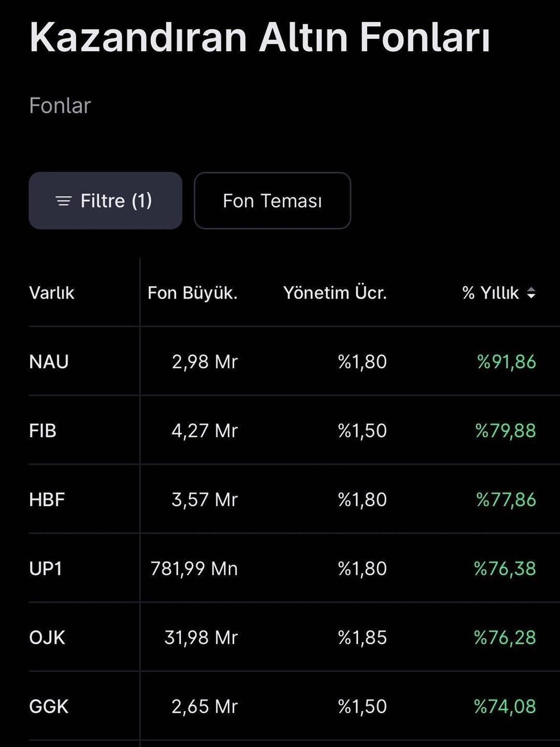This screenshot has width=560, height=747.
Task: Click FIB yearly return %79,88
Action: (506, 431)
